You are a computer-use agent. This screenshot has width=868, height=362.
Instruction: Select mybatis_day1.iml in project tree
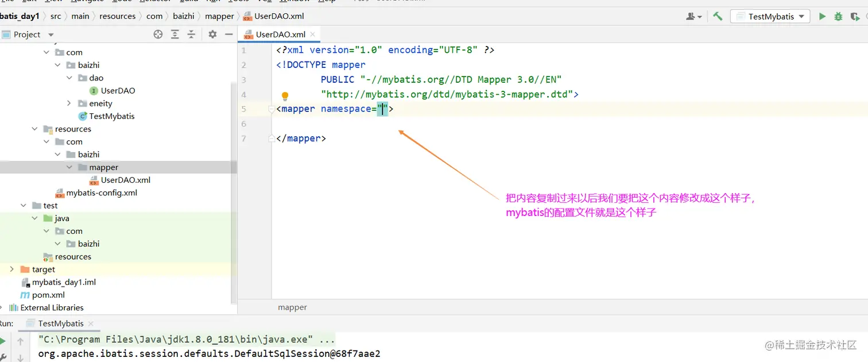pyautogui.click(x=64, y=282)
